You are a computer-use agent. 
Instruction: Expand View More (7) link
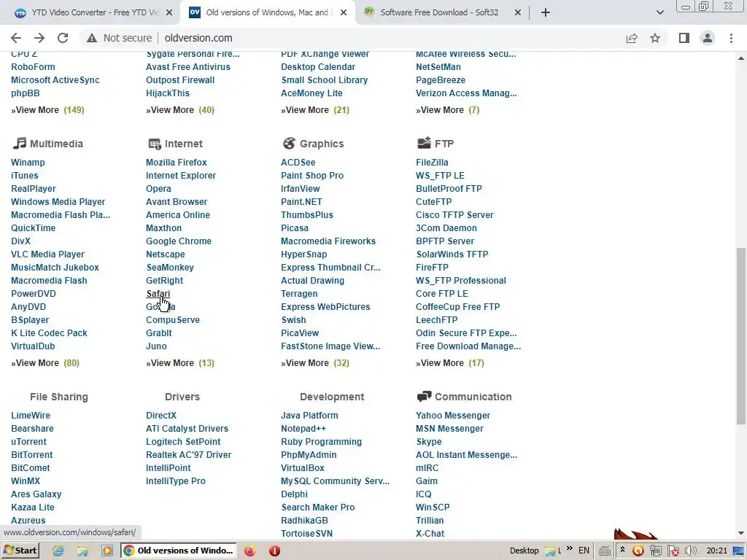coord(447,110)
